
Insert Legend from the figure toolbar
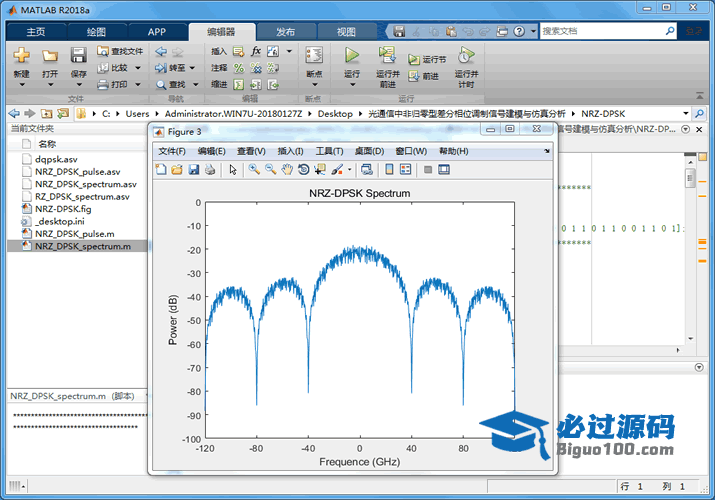405,170
